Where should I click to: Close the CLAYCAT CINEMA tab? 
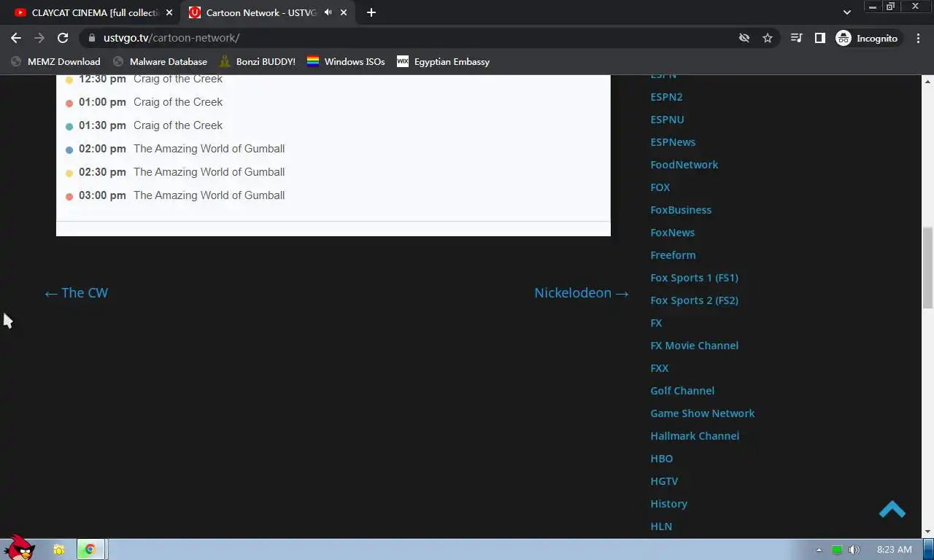169,12
